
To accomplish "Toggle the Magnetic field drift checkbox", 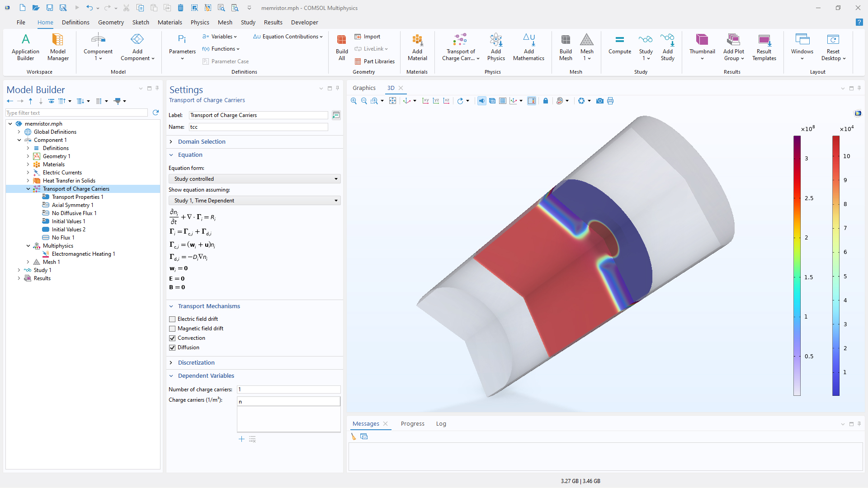I will pyautogui.click(x=172, y=328).
